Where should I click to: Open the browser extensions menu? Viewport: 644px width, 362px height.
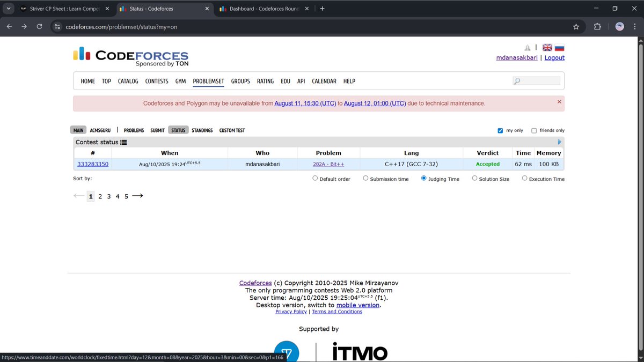(x=597, y=26)
